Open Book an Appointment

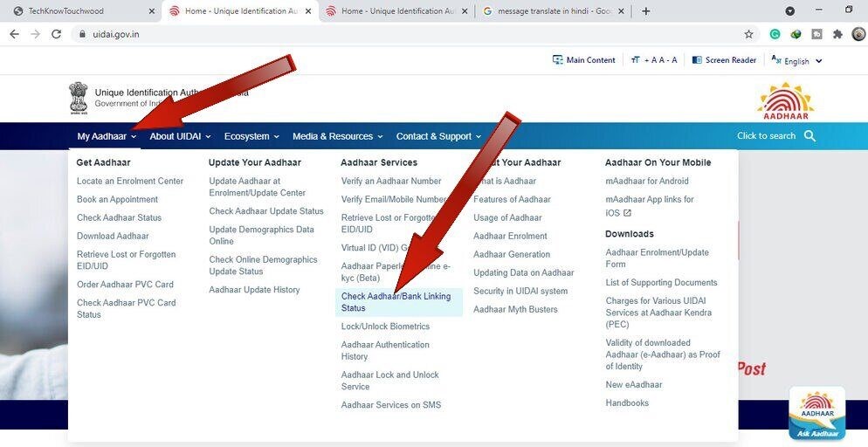point(117,199)
